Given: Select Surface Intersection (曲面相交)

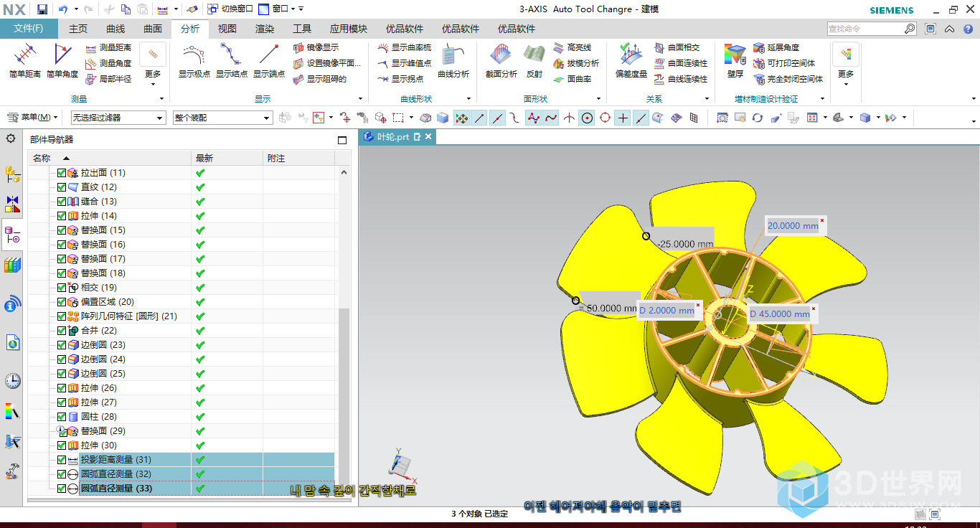Looking at the screenshot, I should coord(677,47).
